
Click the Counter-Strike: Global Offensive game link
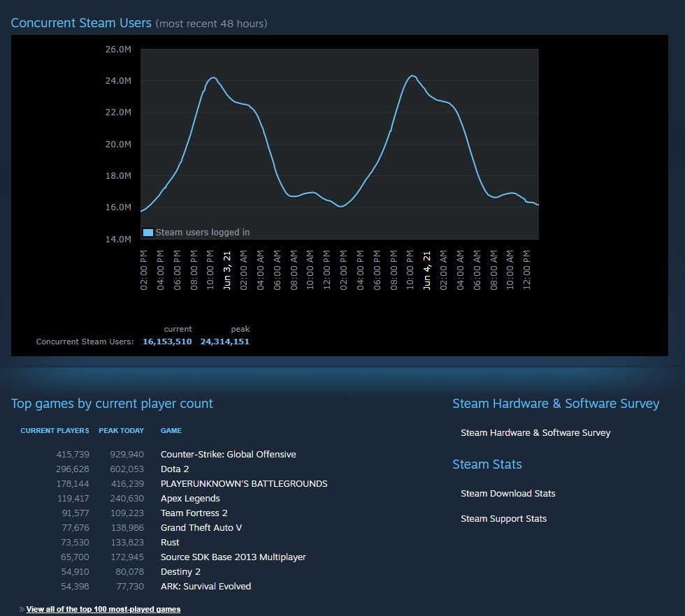228,454
